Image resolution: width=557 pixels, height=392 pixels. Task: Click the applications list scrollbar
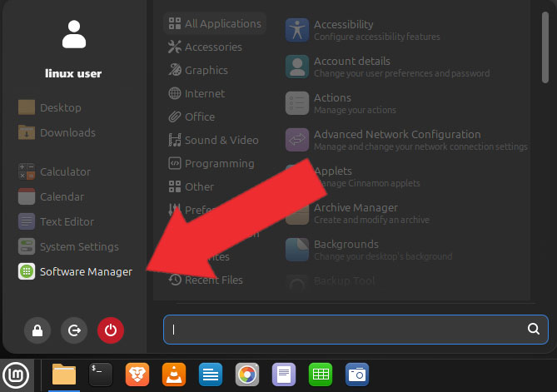(x=545, y=47)
